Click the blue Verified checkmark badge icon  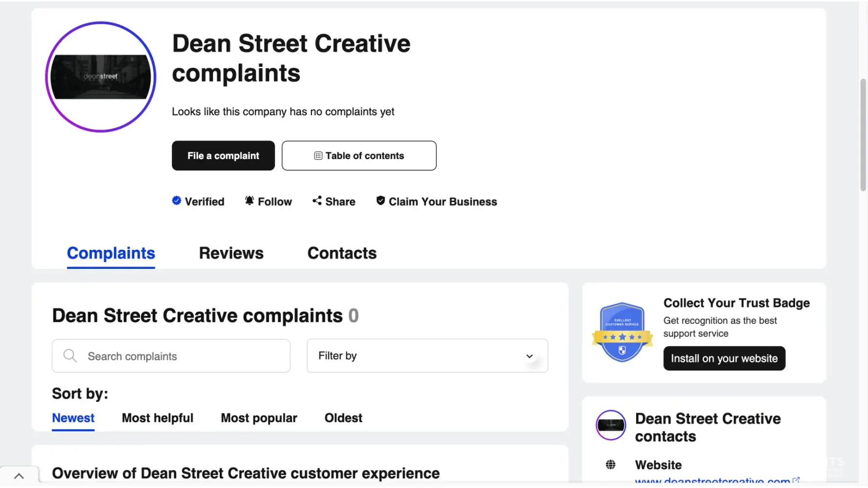point(176,201)
